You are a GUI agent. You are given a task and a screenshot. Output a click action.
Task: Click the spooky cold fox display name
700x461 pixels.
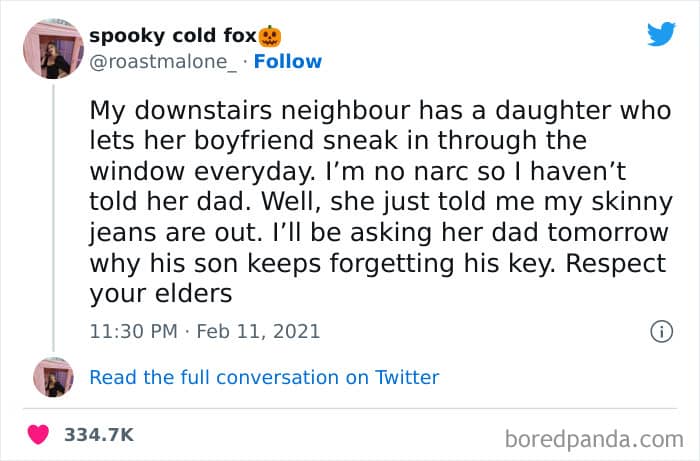(173, 36)
